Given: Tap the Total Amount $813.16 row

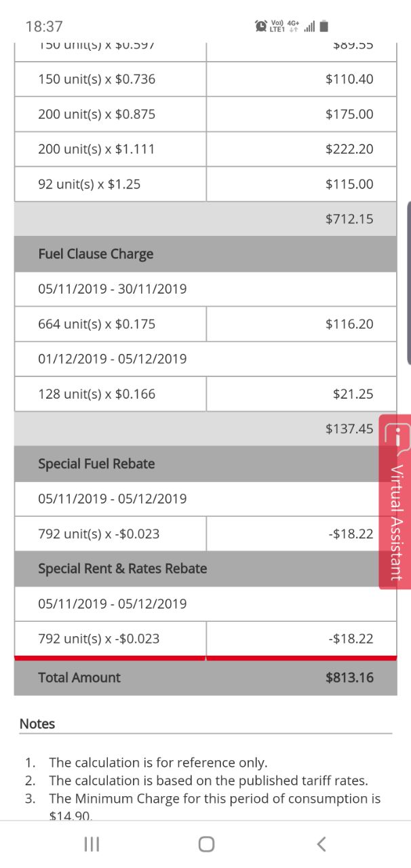Looking at the screenshot, I should tap(206, 677).
